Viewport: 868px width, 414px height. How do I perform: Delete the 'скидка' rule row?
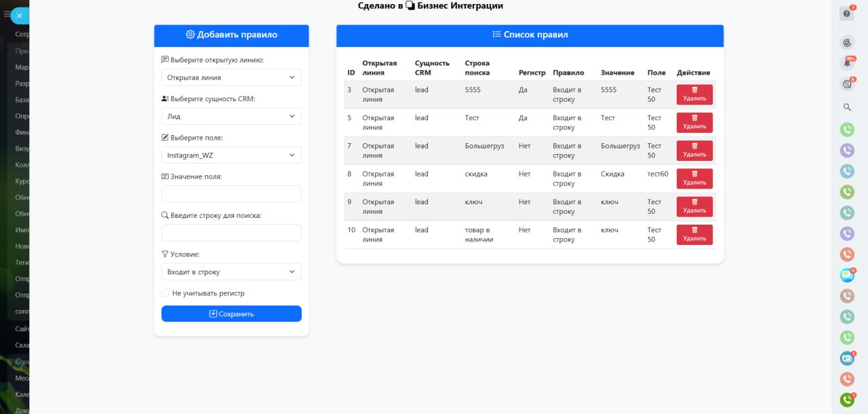[x=694, y=178]
